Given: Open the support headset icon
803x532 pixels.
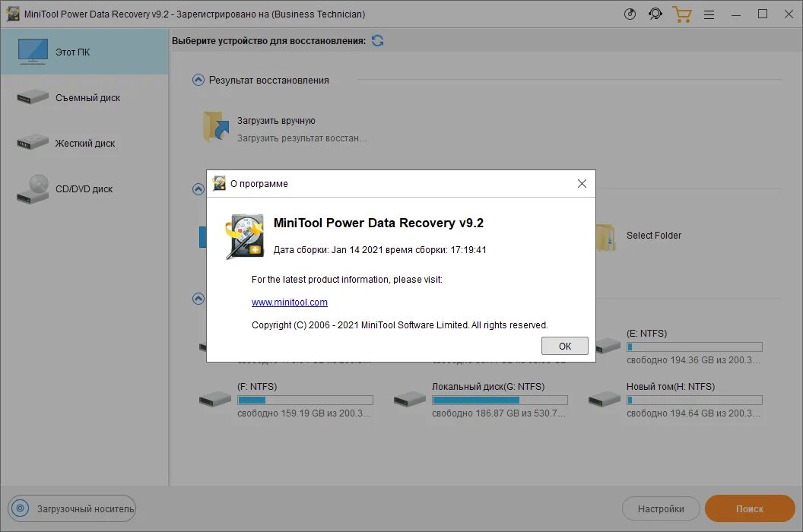Looking at the screenshot, I should pos(655,14).
